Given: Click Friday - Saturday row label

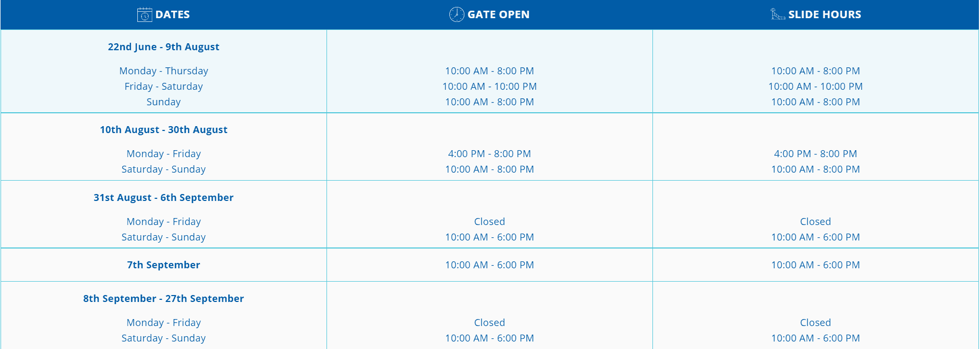Looking at the screenshot, I should tap(164, 87).
